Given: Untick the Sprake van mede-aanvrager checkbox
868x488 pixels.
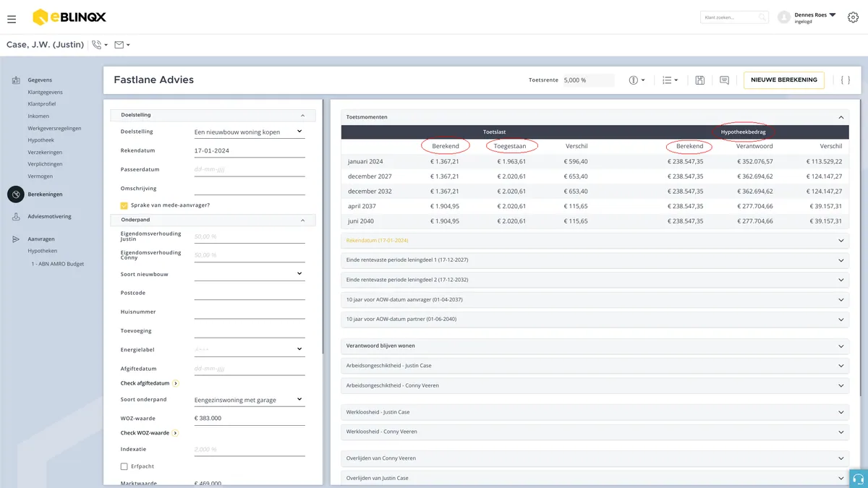Looking at the screenshot, I should click(124, 205).
